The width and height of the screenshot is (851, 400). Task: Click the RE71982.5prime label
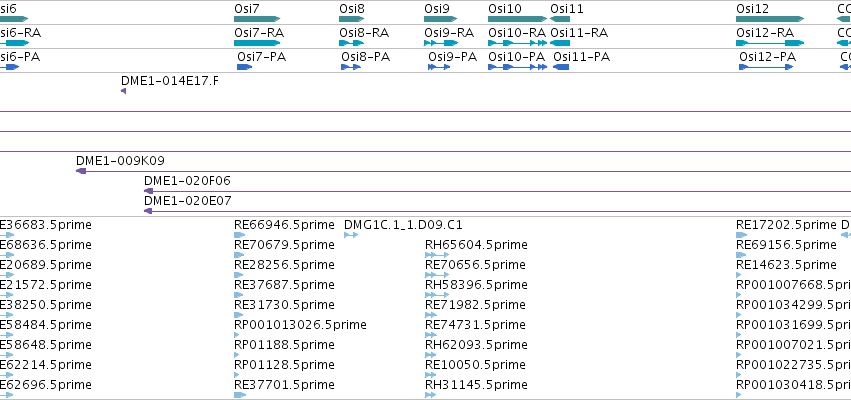pyautogui.click(x=475, y=305)
